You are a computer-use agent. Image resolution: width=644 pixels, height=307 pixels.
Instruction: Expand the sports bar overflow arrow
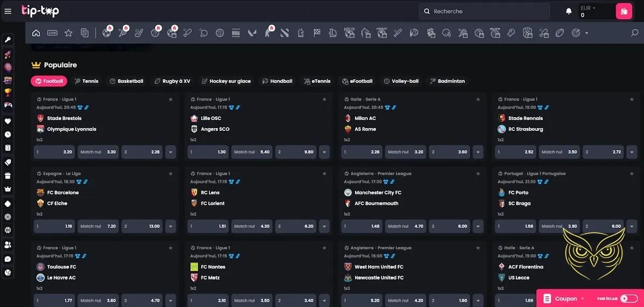coord(586,33)
